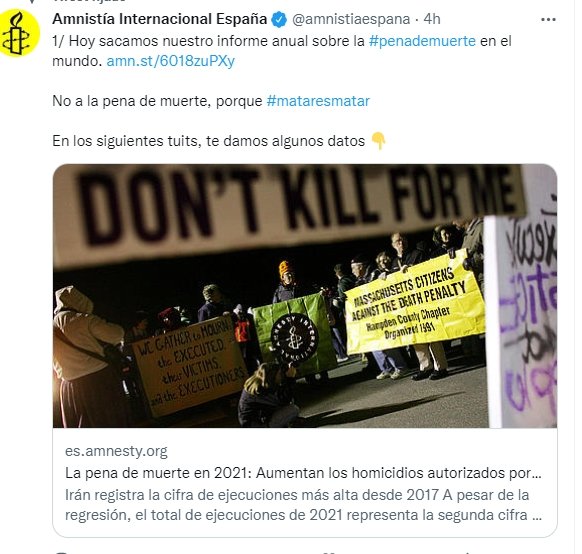Open the three-dot more options menu

pyautogui.click(x=548, y=20)
